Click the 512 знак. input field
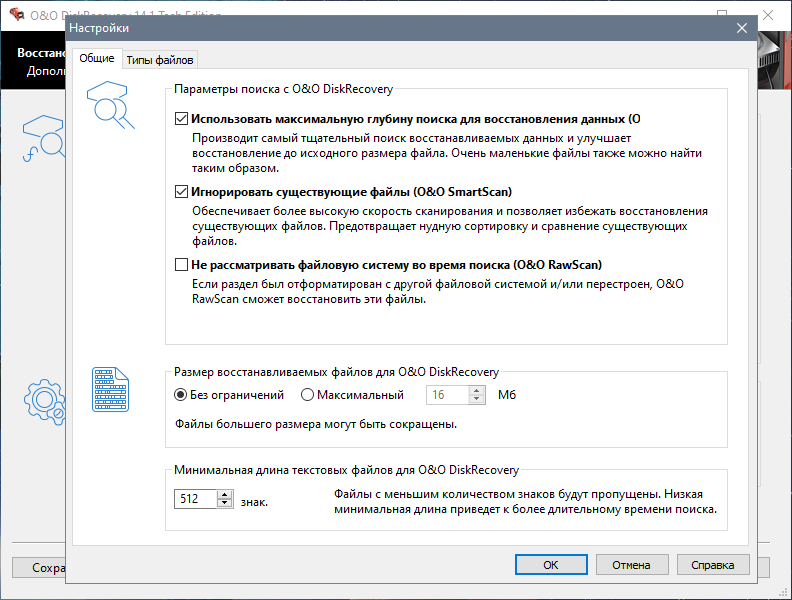792x600 pixels. [x=195, y=498]
